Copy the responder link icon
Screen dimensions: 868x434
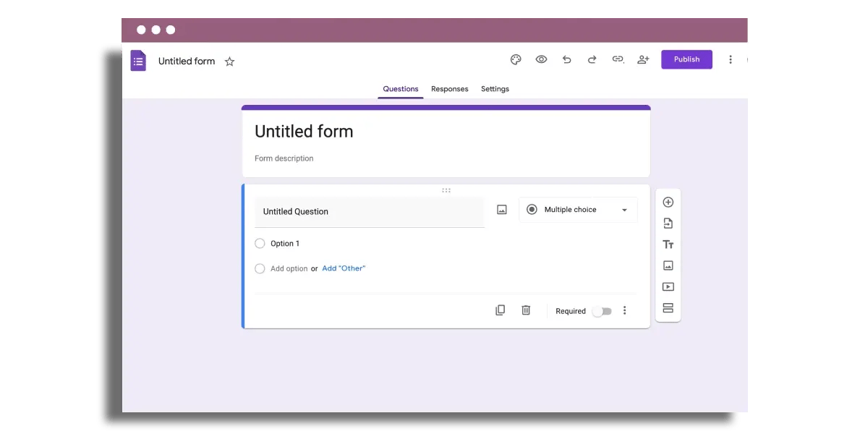tap(618, 59)
